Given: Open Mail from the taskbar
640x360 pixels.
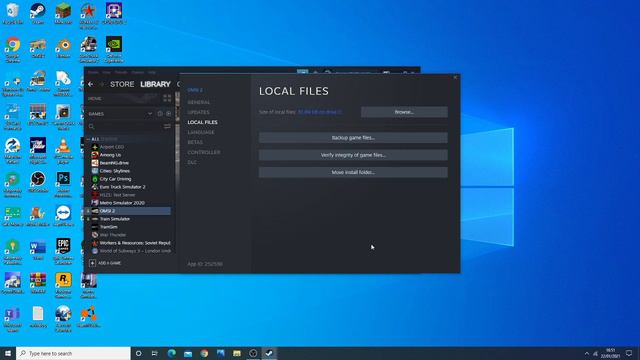Looking at the screenshot, I should tap(188, 353).
